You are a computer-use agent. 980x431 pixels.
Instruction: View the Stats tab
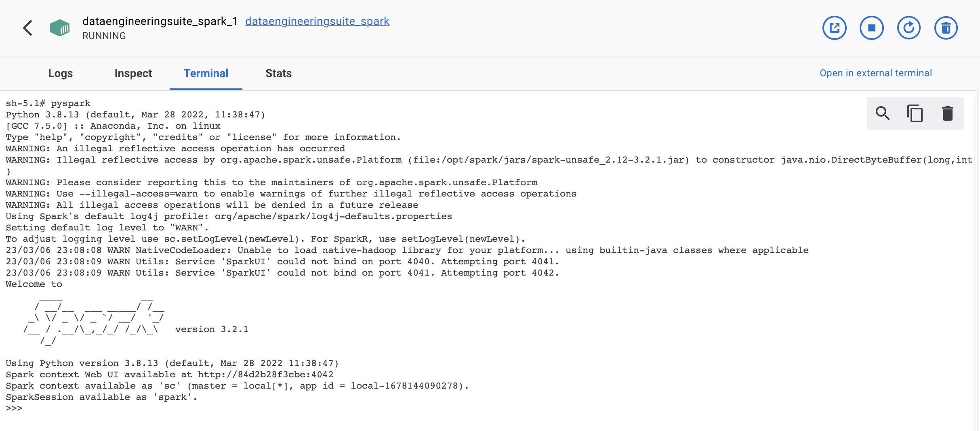pos(278,73)
